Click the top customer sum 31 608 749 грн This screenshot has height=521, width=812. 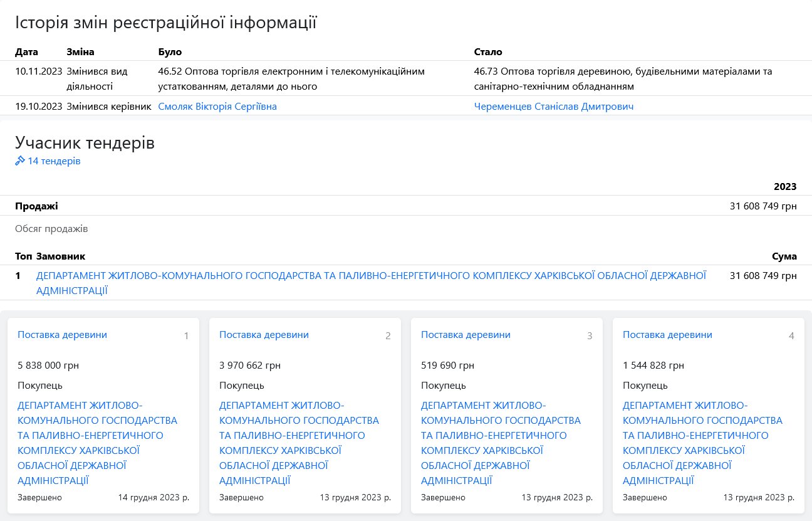pos(763,275)
